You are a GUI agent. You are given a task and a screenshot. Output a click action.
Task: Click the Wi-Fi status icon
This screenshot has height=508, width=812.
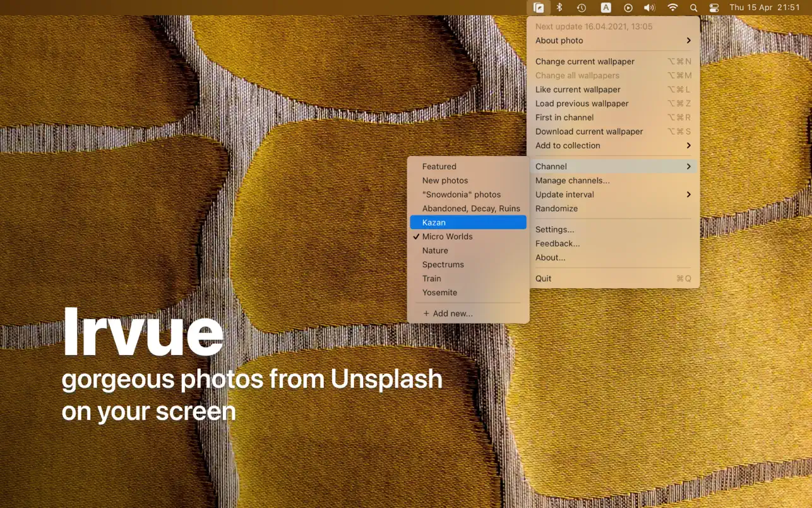coord(672,8)
